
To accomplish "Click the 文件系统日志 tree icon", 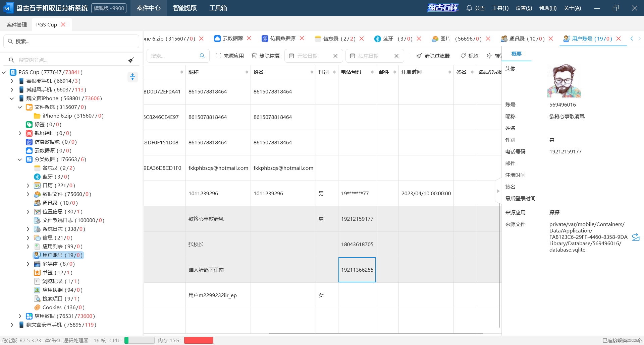I will tap(37, 220).
